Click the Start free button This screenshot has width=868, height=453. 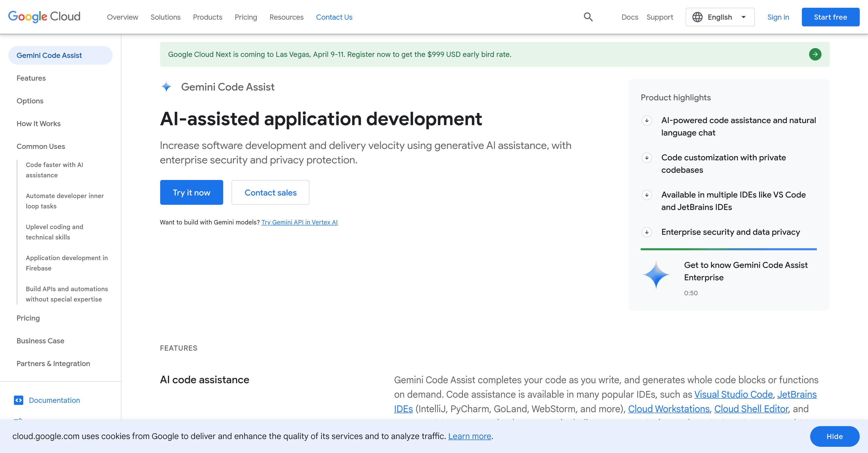click(830, 17)
